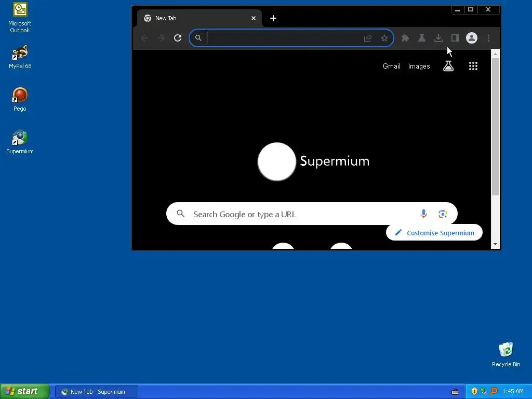
Task: Click the 1:45 AM taskbar clock
Action: point(513,391)
